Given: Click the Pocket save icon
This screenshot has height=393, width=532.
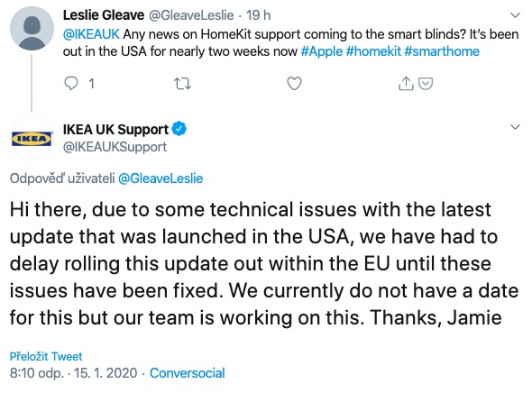Looking at the screenshot, I should pos(426,84).
